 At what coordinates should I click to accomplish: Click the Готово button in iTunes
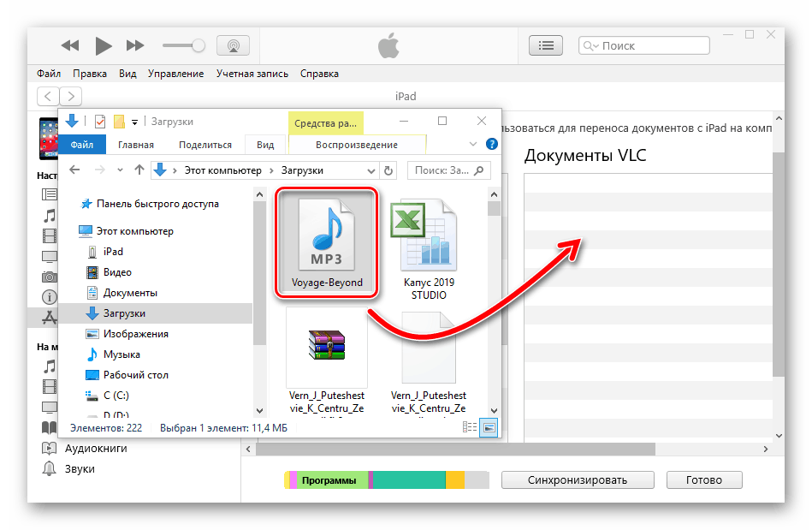click(704, 480)
